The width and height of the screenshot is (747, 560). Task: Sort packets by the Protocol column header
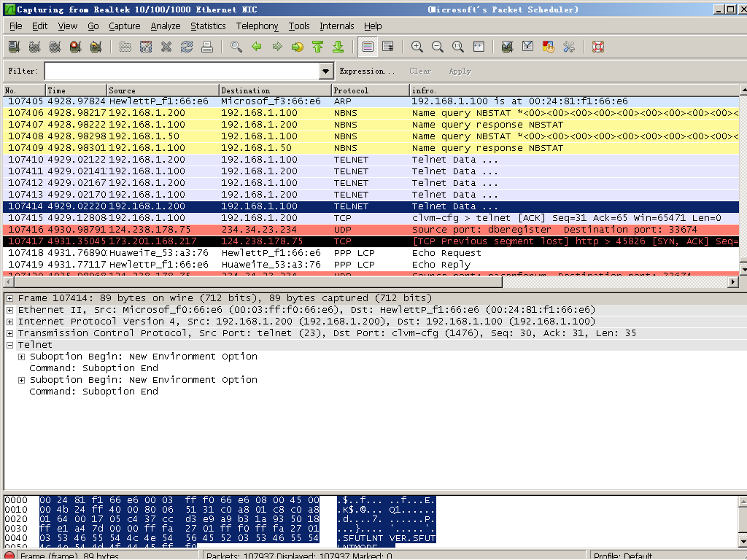coord(370,90)
